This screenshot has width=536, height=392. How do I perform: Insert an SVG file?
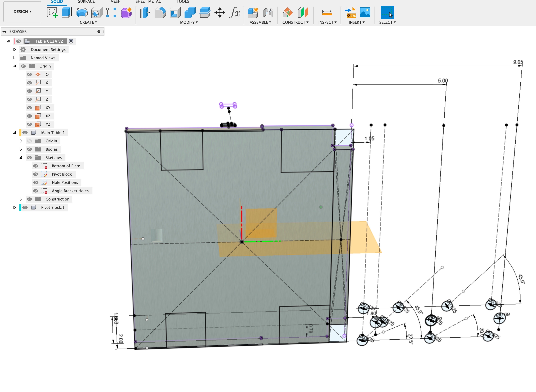coord(350,12)
